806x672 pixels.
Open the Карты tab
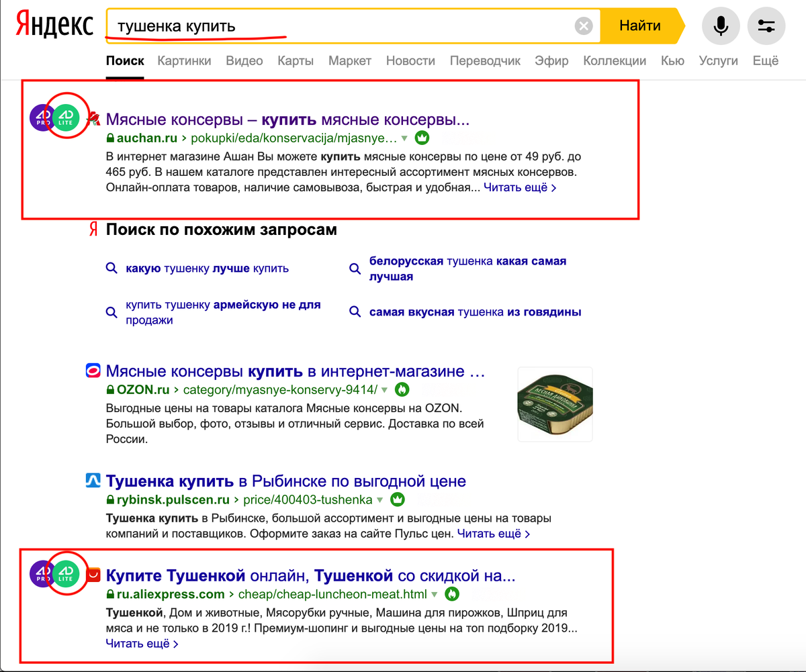pyautogui.click(x=296, y=61)
